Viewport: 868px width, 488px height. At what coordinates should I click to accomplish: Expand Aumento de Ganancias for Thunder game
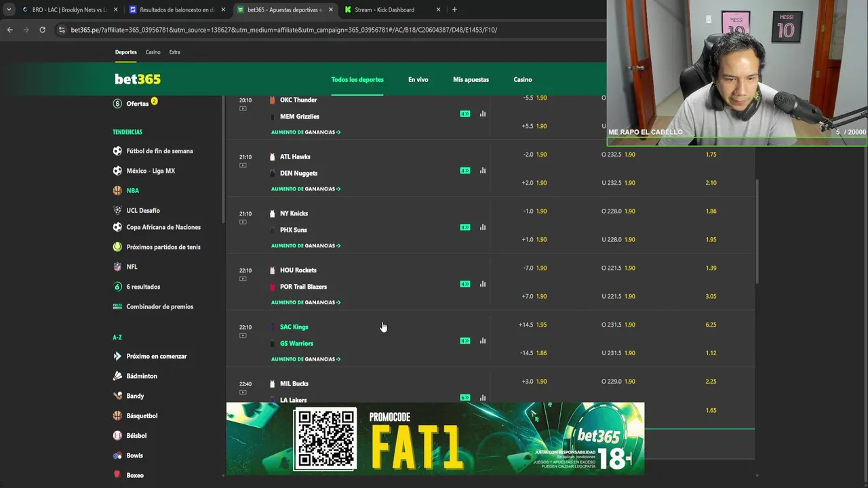(306, 132)
